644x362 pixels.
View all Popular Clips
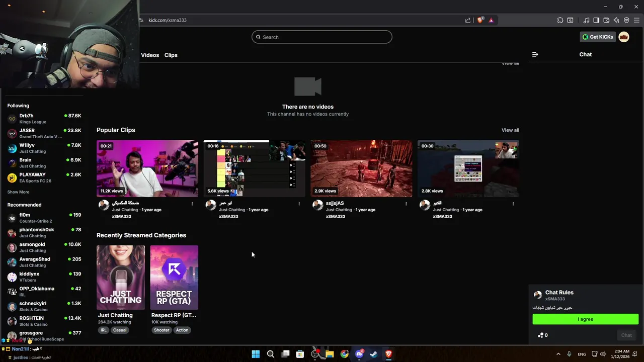click(x=510, y=130)
